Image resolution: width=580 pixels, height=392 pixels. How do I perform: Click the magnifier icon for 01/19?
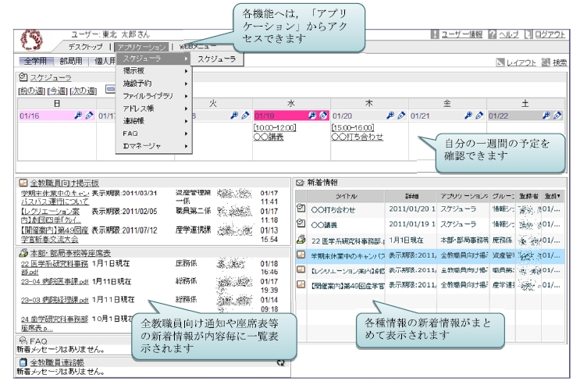point(312,116)
